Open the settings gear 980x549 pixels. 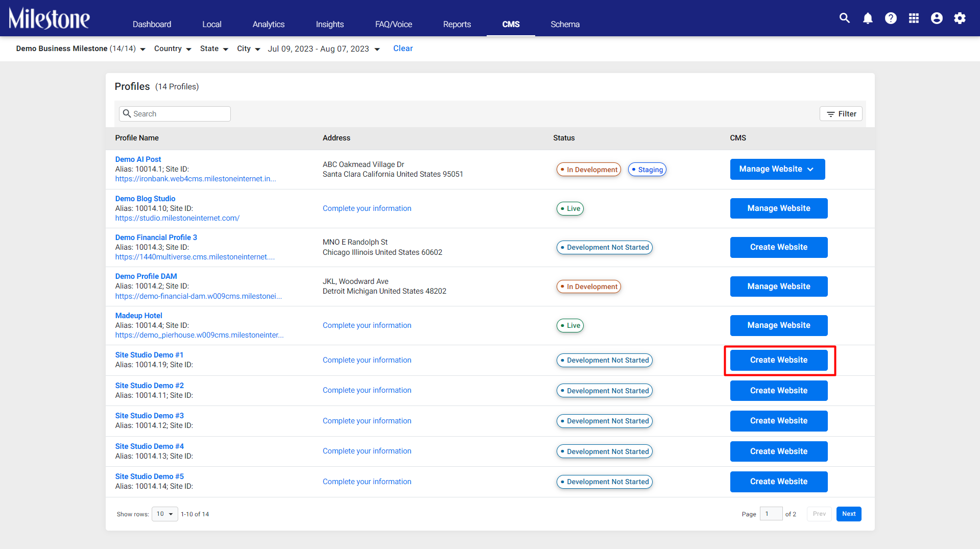coord(960,18)
